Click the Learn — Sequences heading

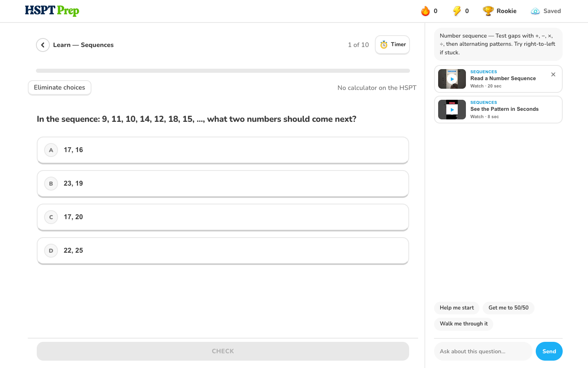tap(83, 45)
